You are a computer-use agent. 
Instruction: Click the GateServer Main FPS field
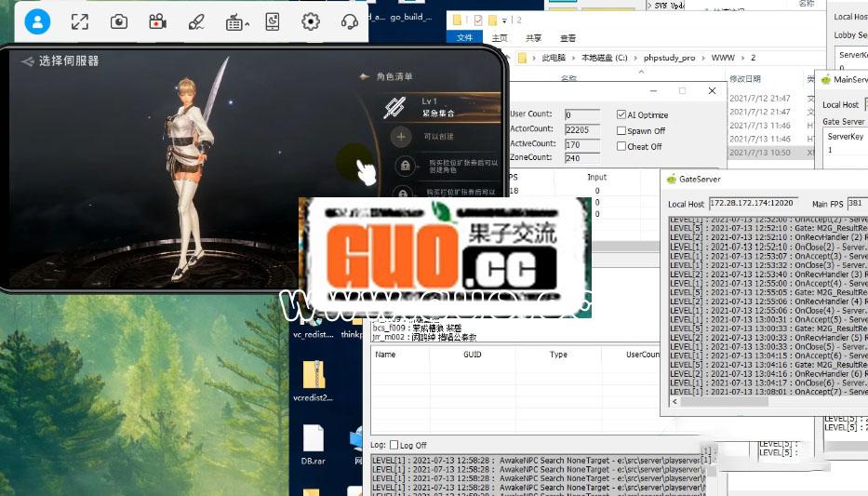pyautogui.click(x=858, y=203)
